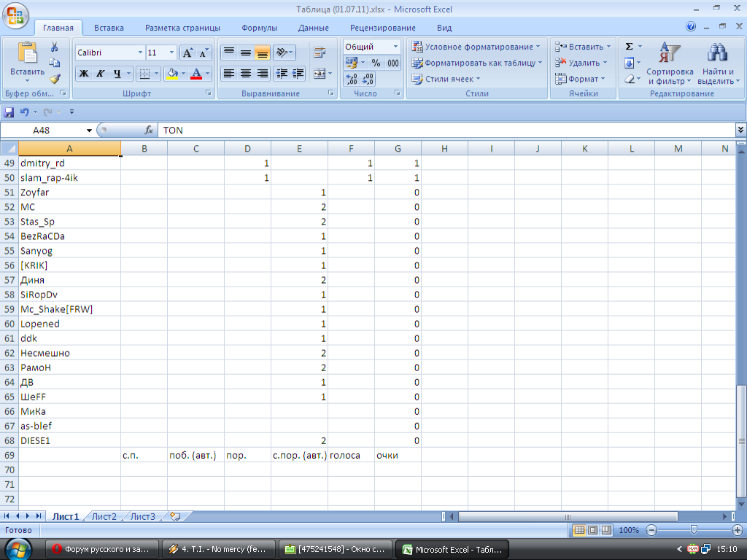Click the Fill down arrow icon
The image size is (747, 560).
click(630, 63)
